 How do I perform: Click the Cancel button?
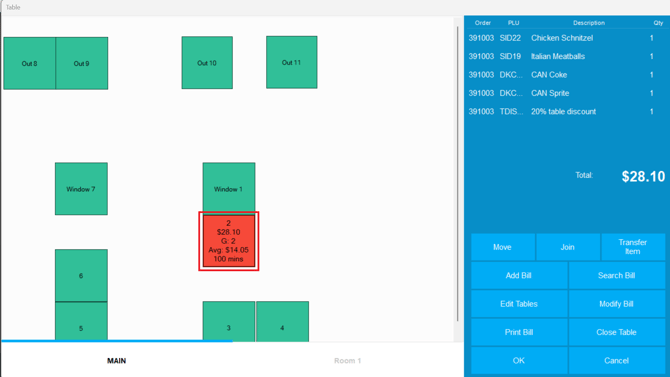tap(617, 360)
